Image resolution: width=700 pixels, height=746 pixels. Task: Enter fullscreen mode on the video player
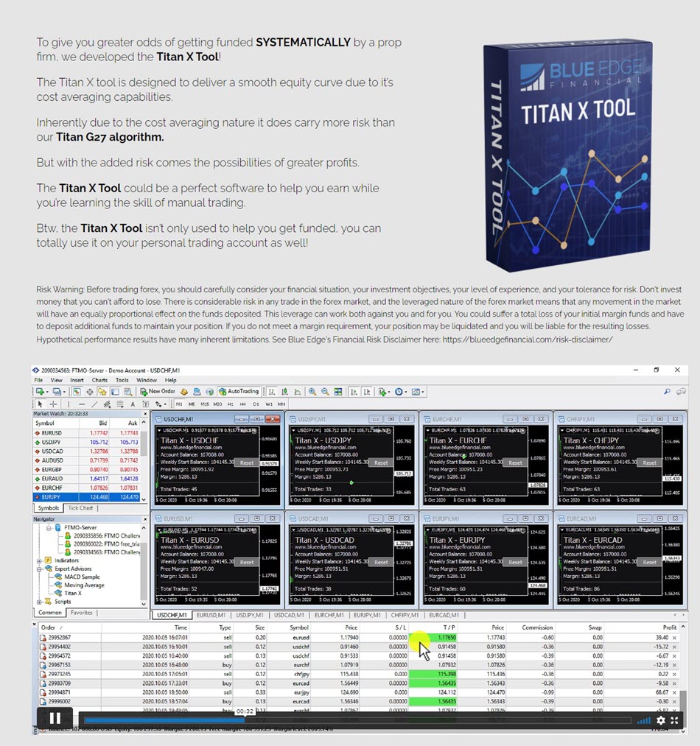[x=674, y=720]
